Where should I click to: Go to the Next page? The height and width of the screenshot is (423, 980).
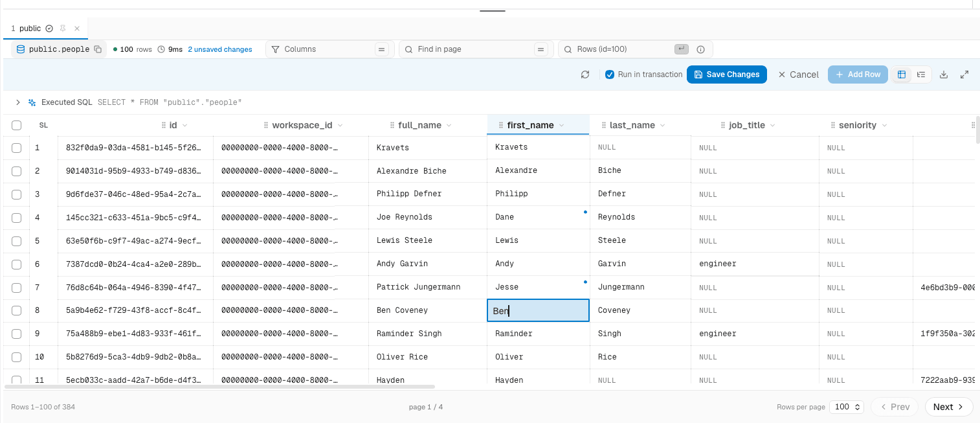coord(949,407)
